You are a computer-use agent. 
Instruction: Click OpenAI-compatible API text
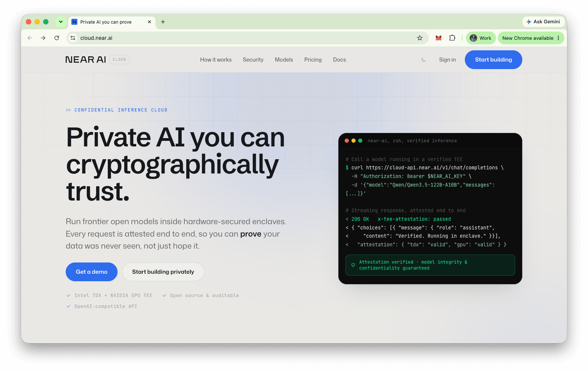[x=106, y=306]
